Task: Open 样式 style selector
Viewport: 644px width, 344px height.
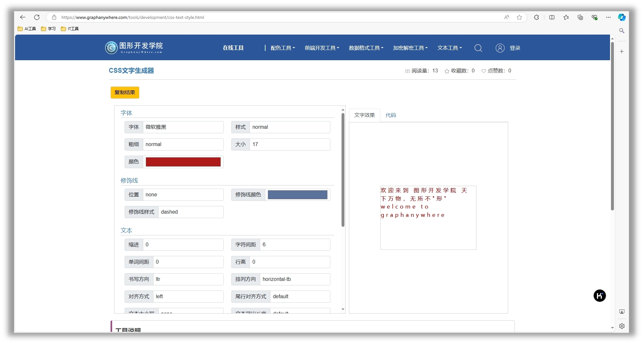Action: coord(290,127)
